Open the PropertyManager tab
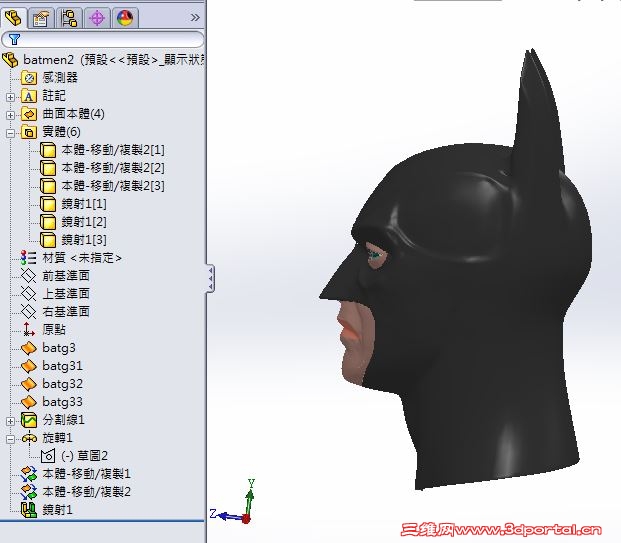This screenshot has height=543, width=621. (41, 18)
